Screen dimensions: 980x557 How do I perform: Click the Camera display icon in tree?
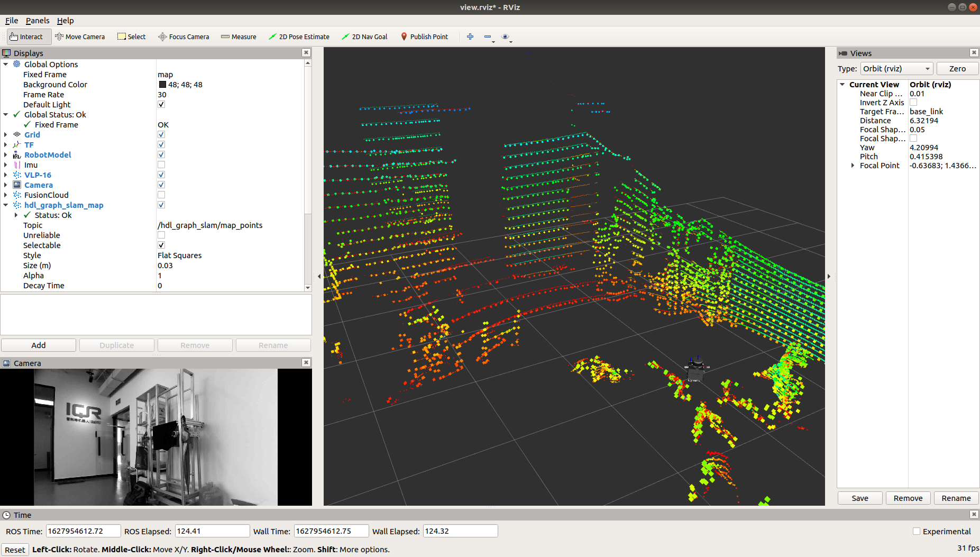click(x=17, y=185)
